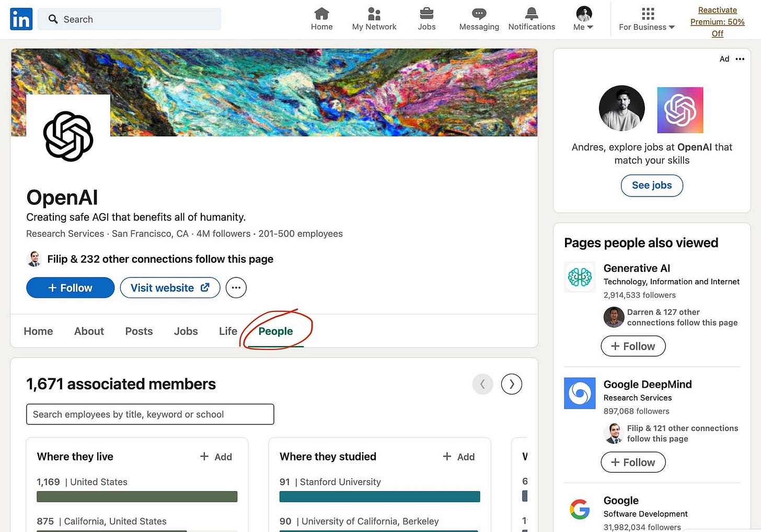This screenshot has width=761, height=532.
Task: Click the OpenAI banner image
Action: (x=324, y=92)
